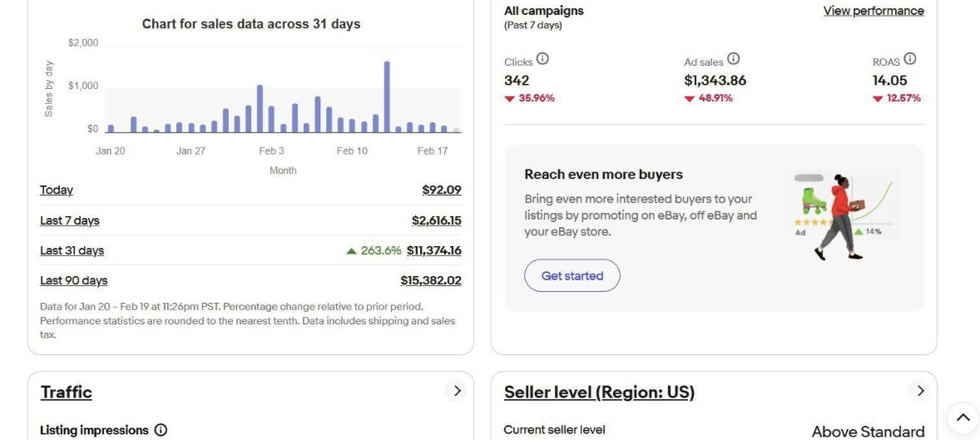Open the View performance link

[873, 11]
